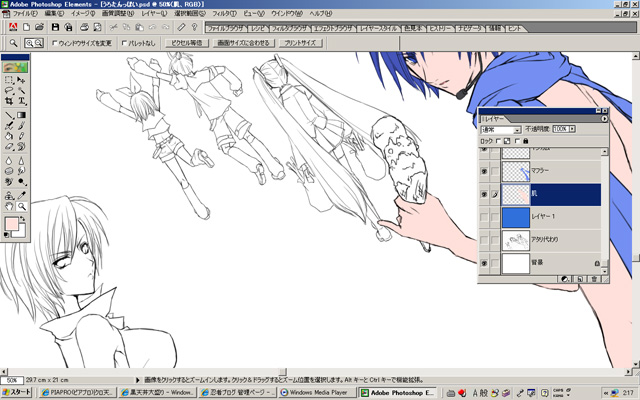Open the 編集 menu
The image size is (640, 400).
[x=54, y=13]
